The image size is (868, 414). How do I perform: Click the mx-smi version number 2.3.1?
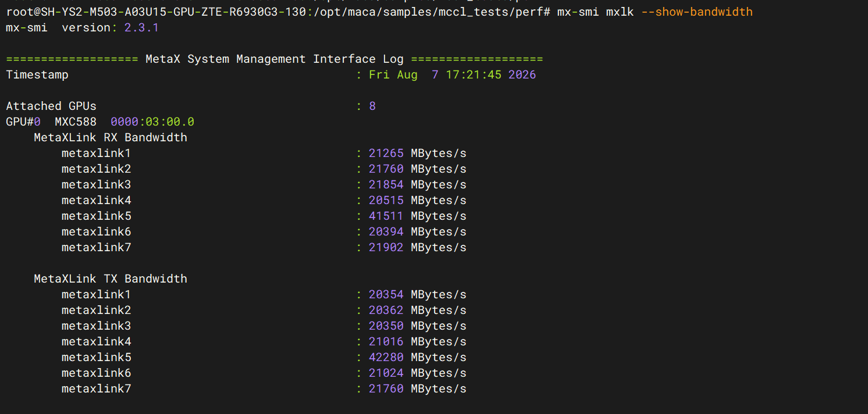coord(141,27)
